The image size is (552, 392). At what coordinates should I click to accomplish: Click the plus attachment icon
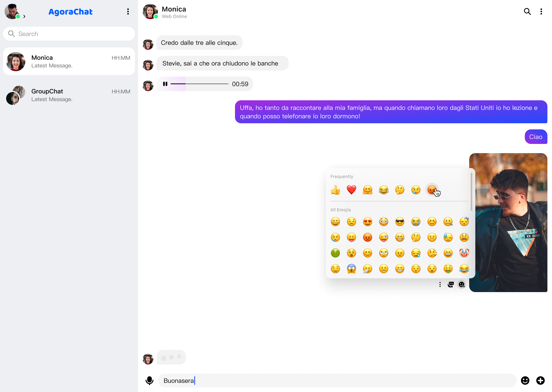point(540,381)
